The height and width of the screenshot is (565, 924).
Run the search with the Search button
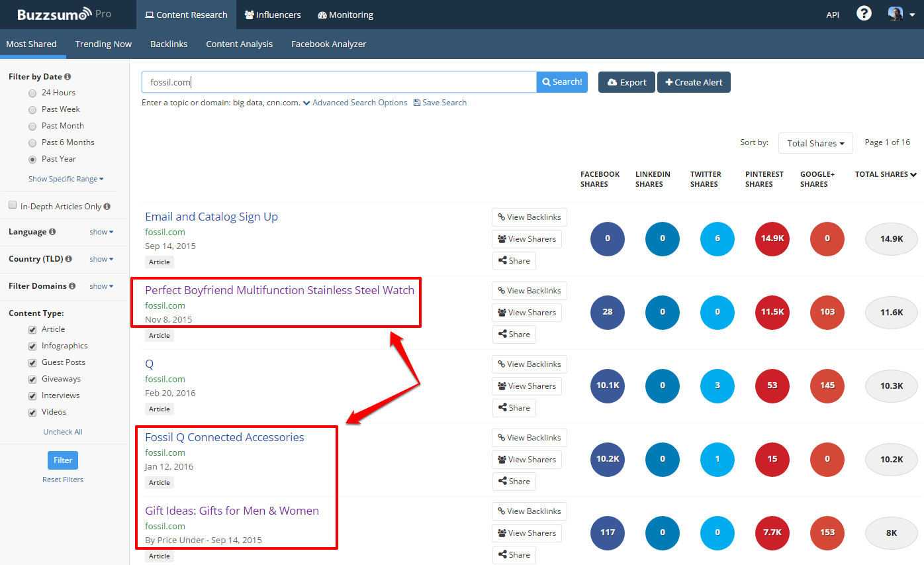pos(561,81)
